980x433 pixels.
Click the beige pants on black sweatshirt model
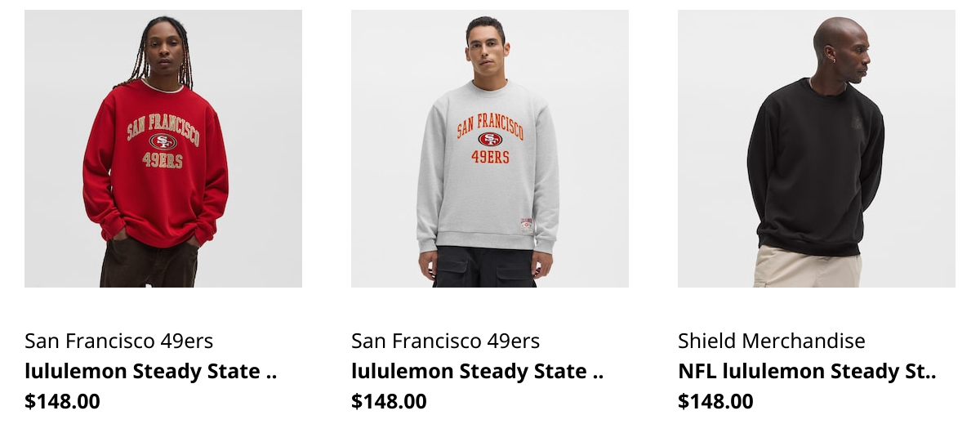(x=807, y=267)
